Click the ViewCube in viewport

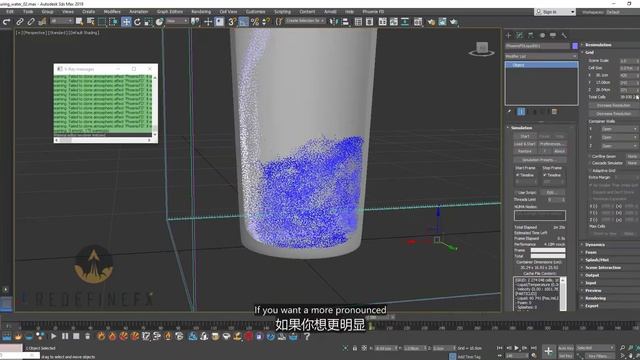pyautogui.click(x=482, y=49)
